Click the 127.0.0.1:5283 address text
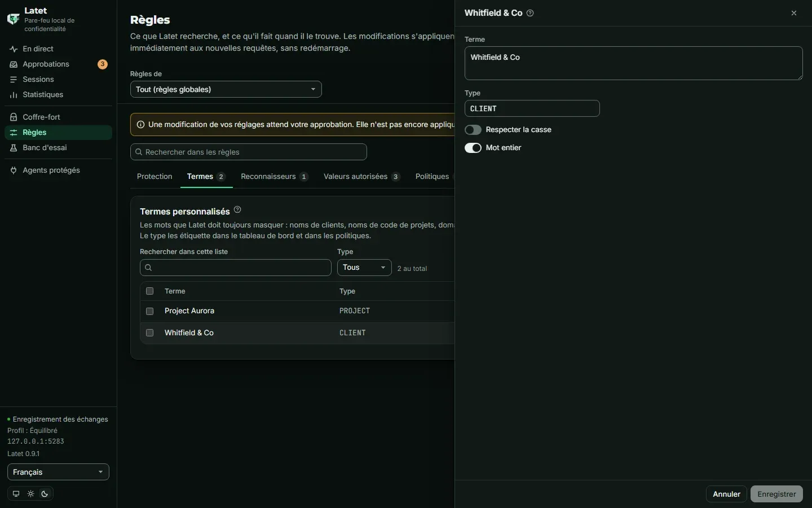This screenshot has width=812, height=508. [36, 441]
